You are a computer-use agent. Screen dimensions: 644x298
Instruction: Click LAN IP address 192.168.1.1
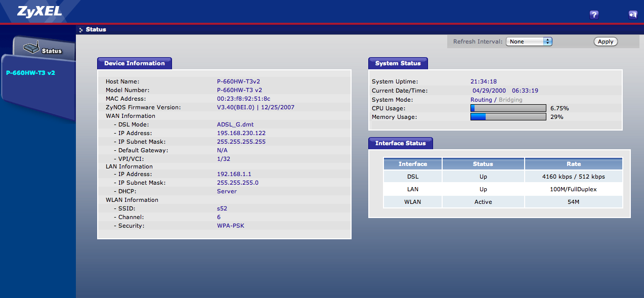(234, 174)
